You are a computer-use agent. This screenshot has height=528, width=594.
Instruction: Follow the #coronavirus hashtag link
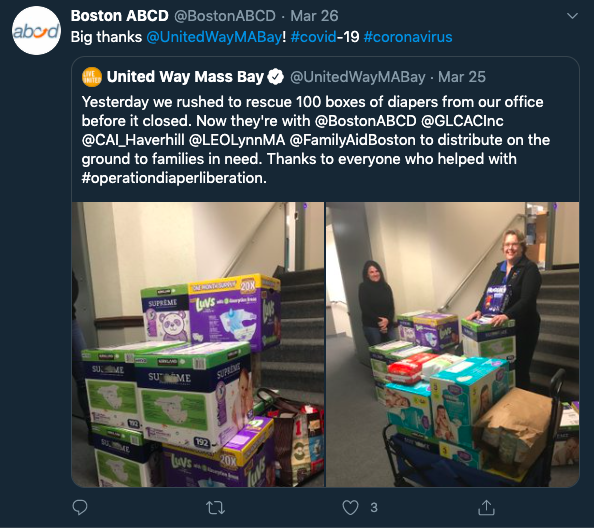(408, 37)
